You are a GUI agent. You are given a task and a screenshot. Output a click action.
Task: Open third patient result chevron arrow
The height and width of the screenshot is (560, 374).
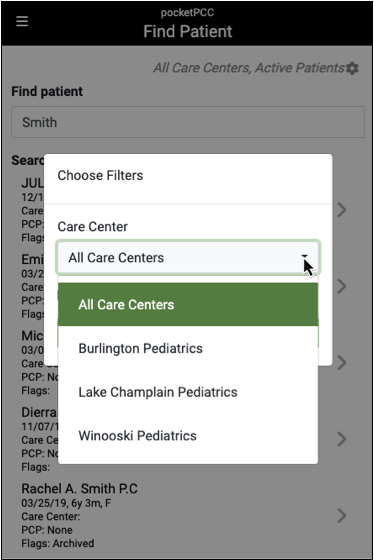pyautogui.click(x=342, y=362)
